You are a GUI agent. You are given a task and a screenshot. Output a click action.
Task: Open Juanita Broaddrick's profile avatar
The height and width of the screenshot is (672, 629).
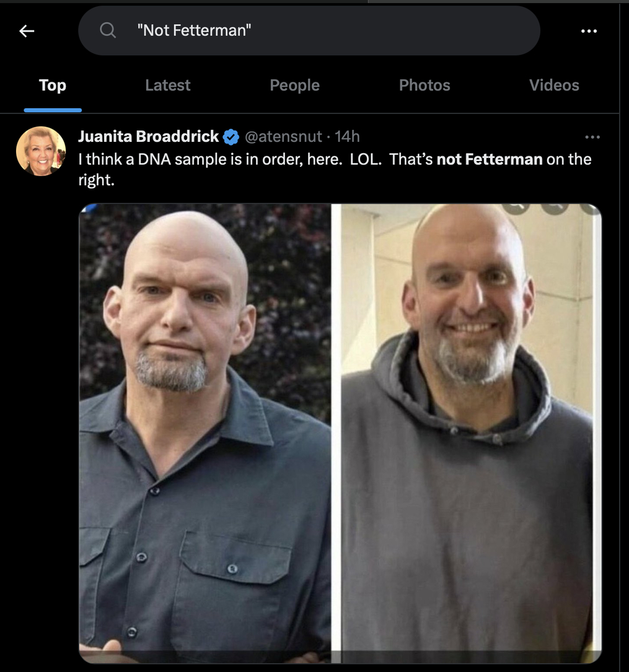(41, 151)
